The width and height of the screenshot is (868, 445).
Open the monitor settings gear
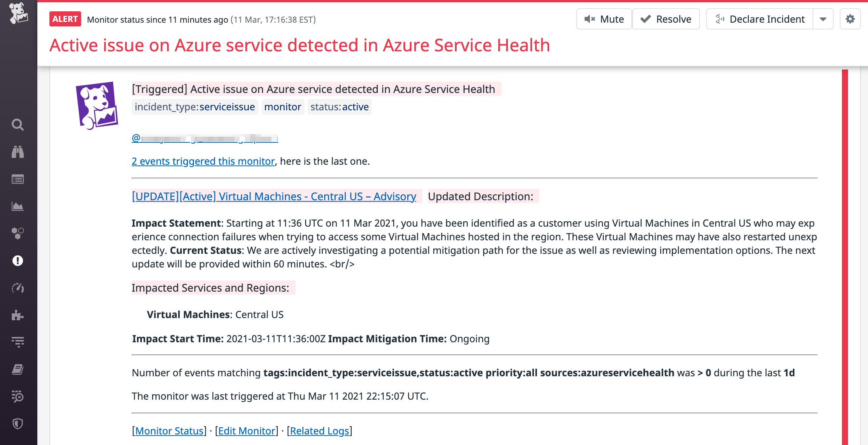point(850,19)
